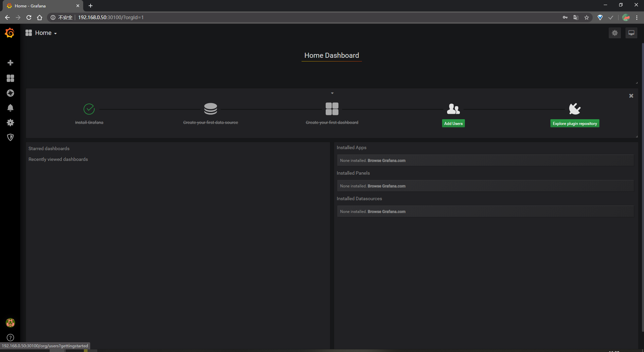Reload the page
Viewport: 644px width, 352px height.
[29, 17]
